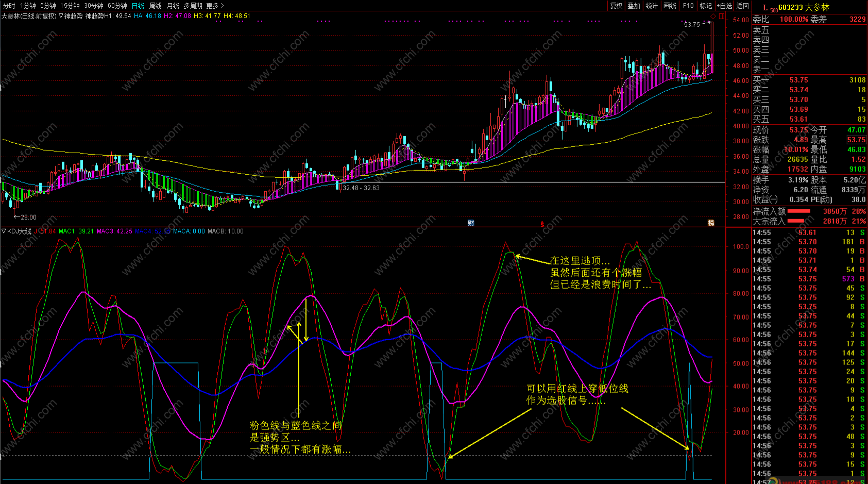Expand the 神趋势 indicator dropdown triangle
This screenshot has height=484, width=868.
[61, 16]
